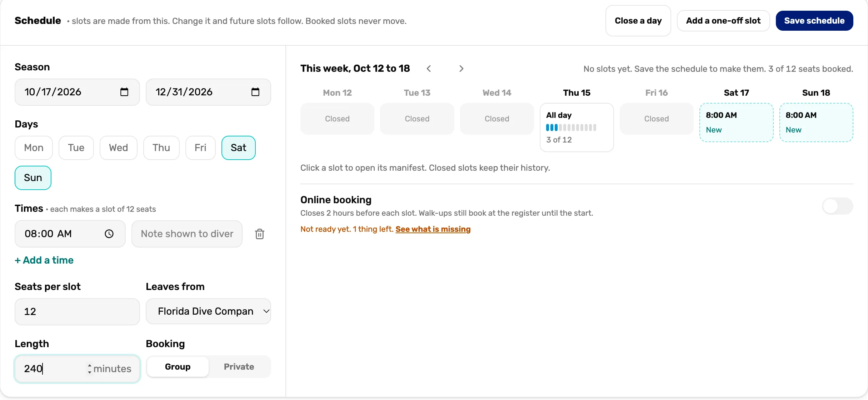Click the Close a day button

coord(638,21)
